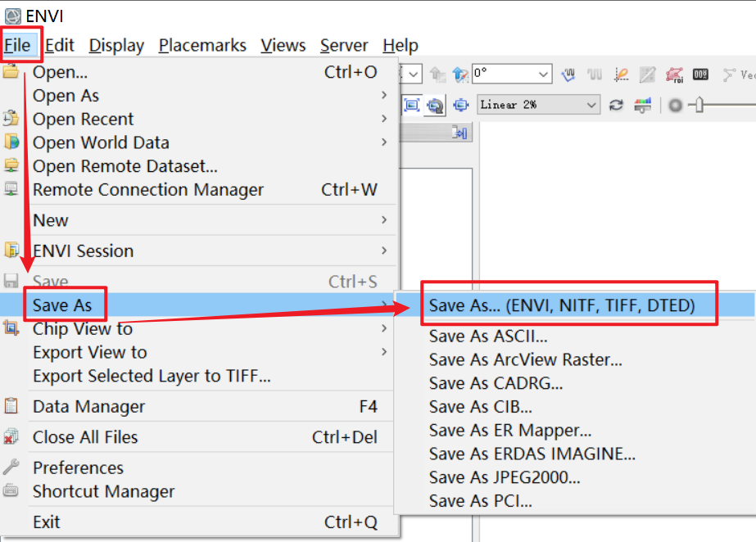Click the fit-to-window zoom icon
The width and height of the screenshot is (756, 542).
click(x=461, y=105)
